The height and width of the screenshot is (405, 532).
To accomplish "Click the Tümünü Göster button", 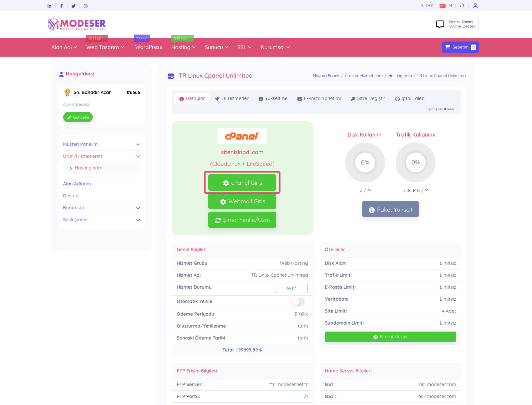I will pyautogui.click(x=390, y=337).
